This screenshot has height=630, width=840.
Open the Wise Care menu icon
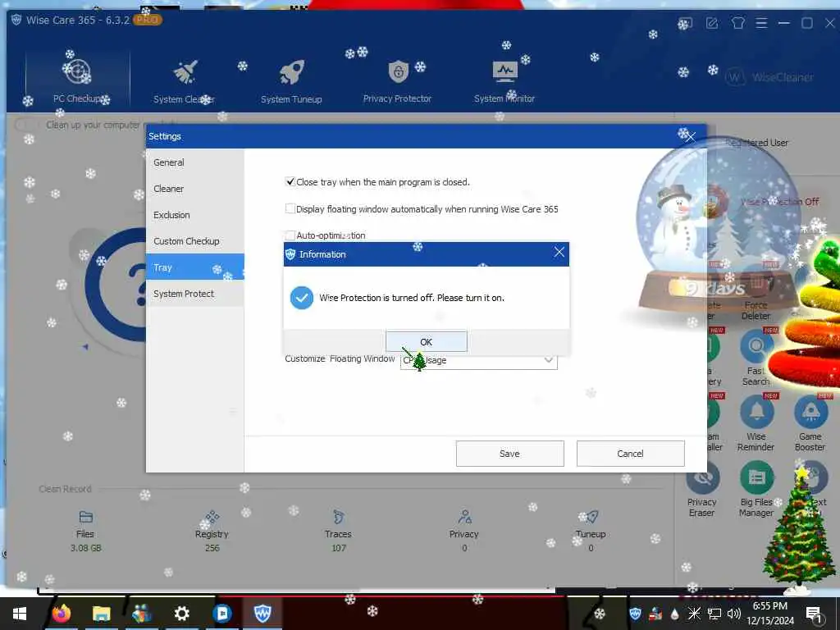click(x=761, y=23)
